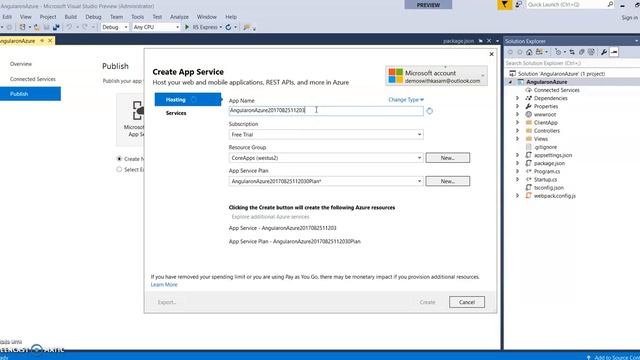This screenshot has width=640, height=360.
Task: Open the Debug configuration dropdown
Action: click(115, 27)
